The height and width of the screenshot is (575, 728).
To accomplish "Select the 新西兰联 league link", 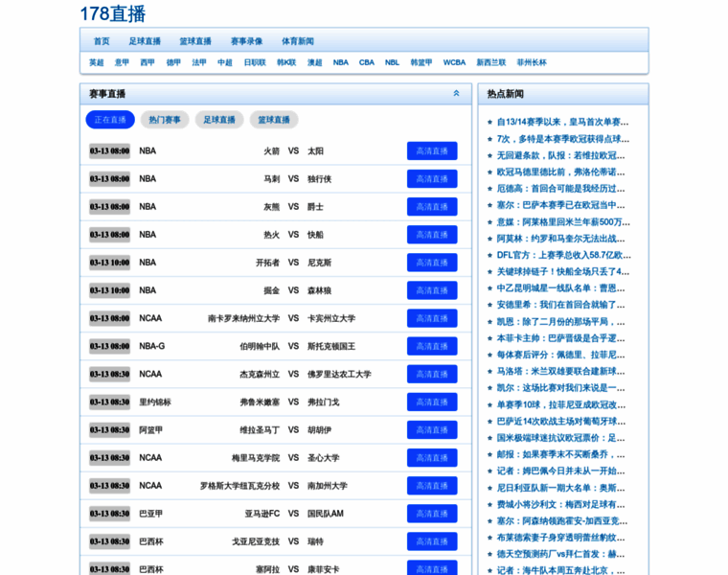I will tap(491, 62).
